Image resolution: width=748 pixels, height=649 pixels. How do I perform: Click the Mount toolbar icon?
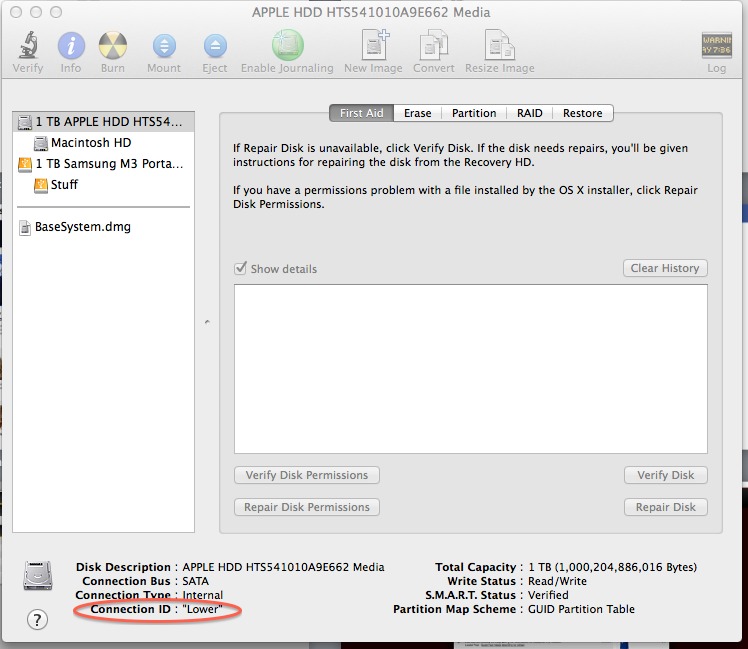pyautogui.click(x=164, y=46)
